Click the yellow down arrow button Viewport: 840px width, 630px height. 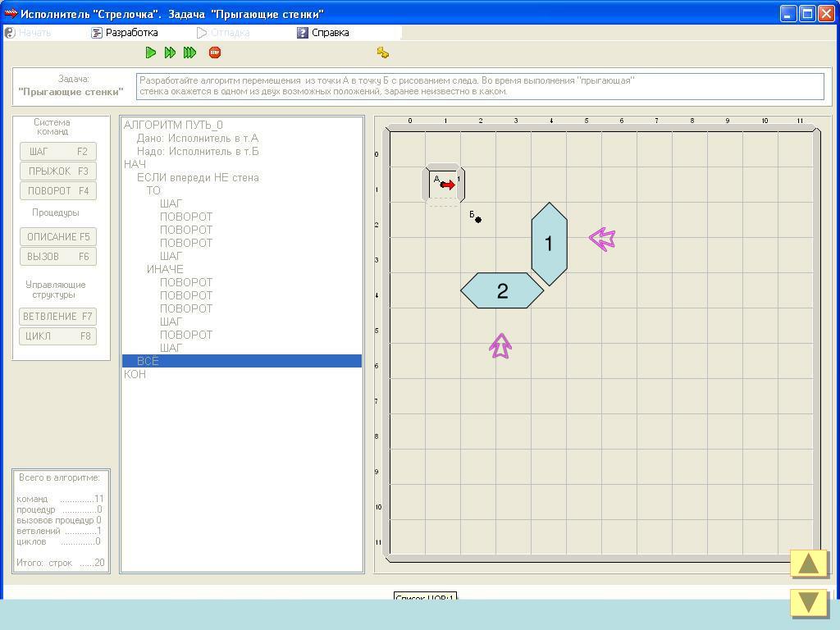tap(808, 603)
